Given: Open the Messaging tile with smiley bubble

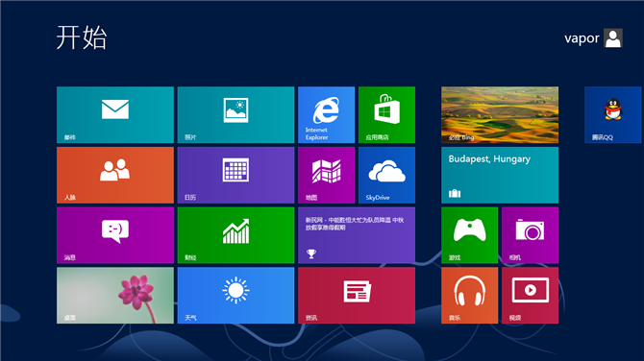Looking at the screenshot, I should pos(115,235).
